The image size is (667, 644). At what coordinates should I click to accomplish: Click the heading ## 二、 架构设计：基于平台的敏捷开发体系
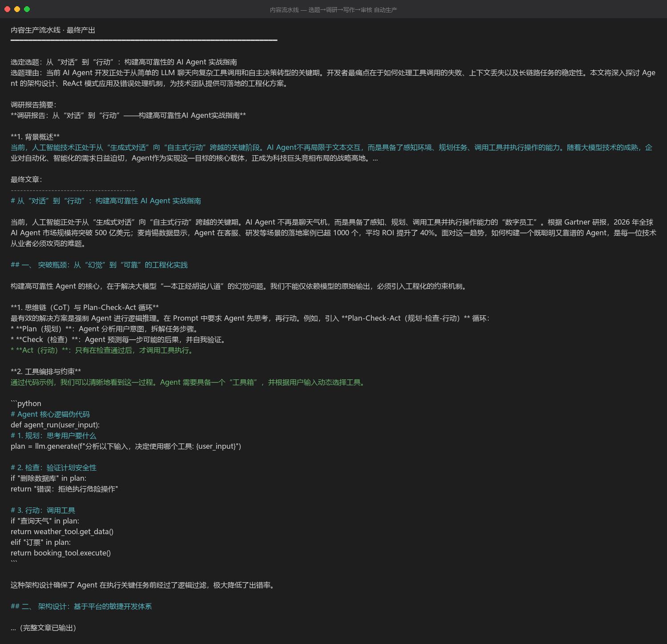81,607
